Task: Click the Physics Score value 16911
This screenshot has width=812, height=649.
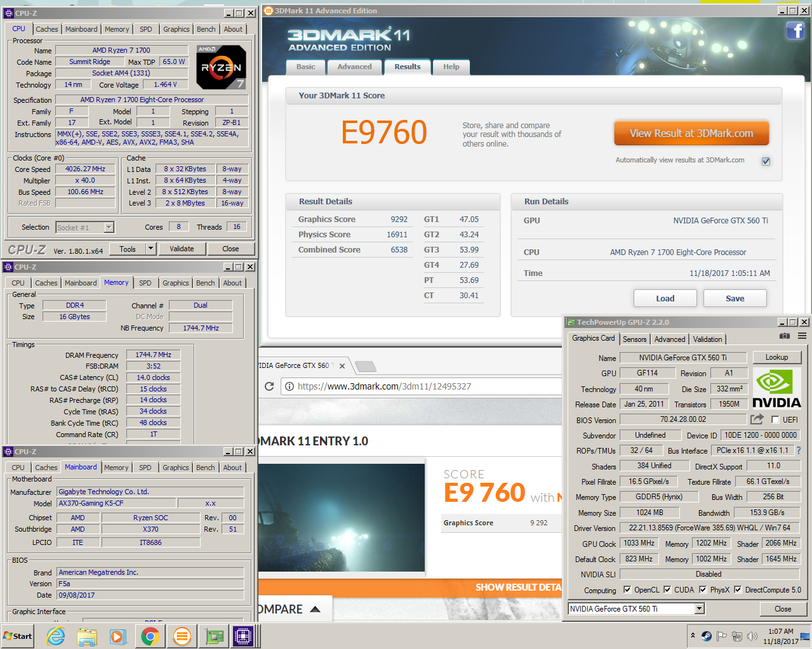Action: click(397, 235)
